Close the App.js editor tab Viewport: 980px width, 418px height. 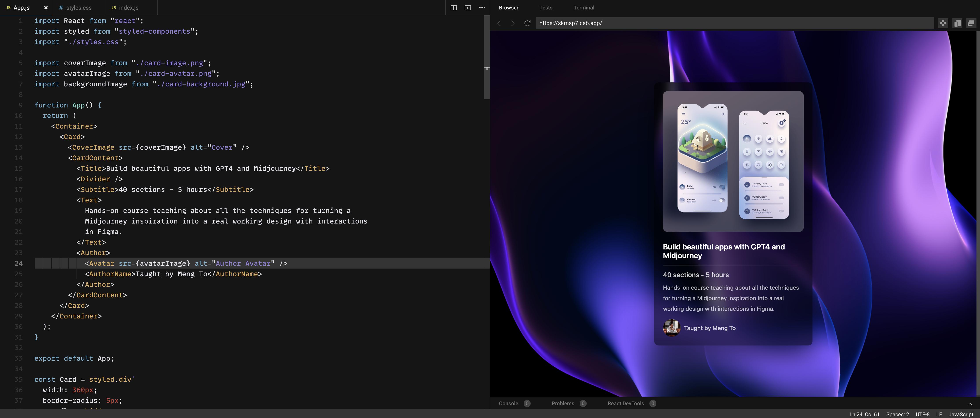46,8
